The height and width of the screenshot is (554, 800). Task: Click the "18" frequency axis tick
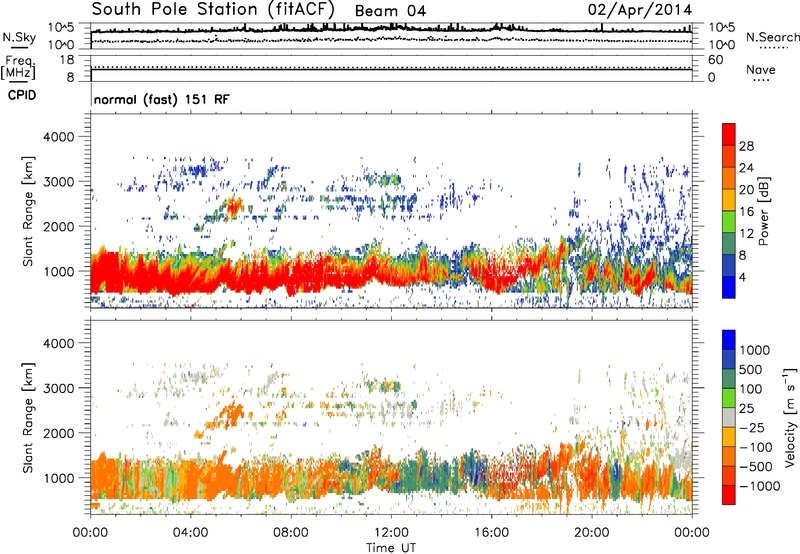tap(66, 60)
